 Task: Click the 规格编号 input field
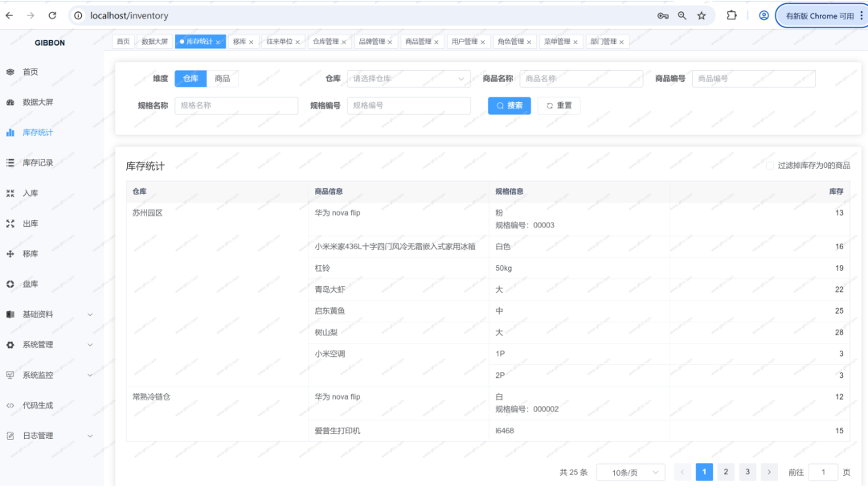(x=408, y=106)
